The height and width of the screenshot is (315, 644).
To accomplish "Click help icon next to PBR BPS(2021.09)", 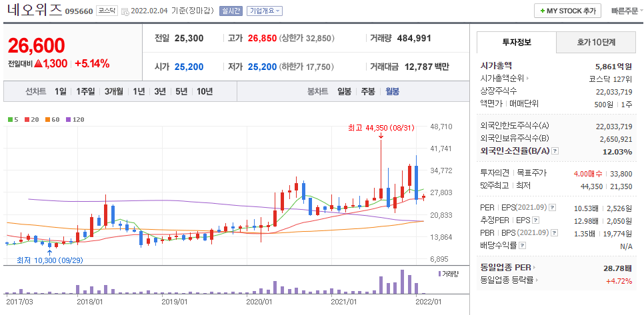I will [555, 233].
